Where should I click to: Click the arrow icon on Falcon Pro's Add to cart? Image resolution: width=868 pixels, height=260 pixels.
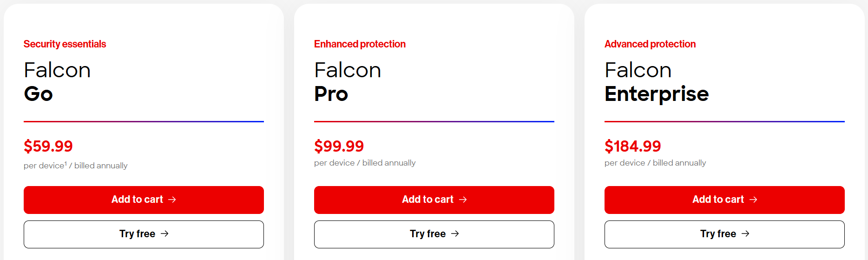tap(463, 200)
